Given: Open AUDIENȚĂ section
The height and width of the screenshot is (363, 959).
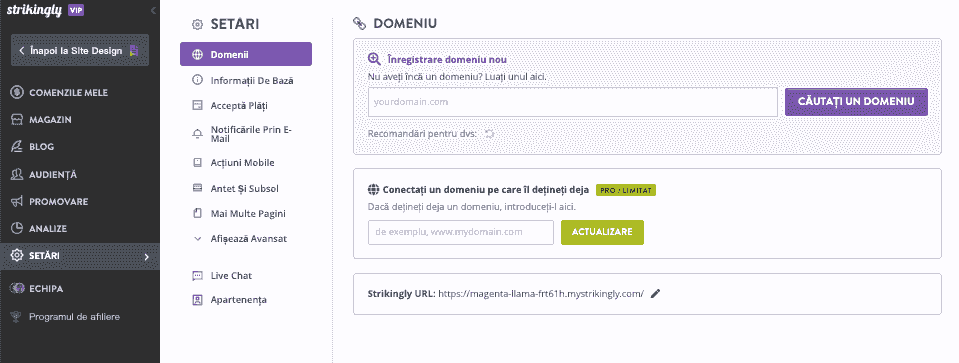Looking at the screenshot, I should pos(53,174).
